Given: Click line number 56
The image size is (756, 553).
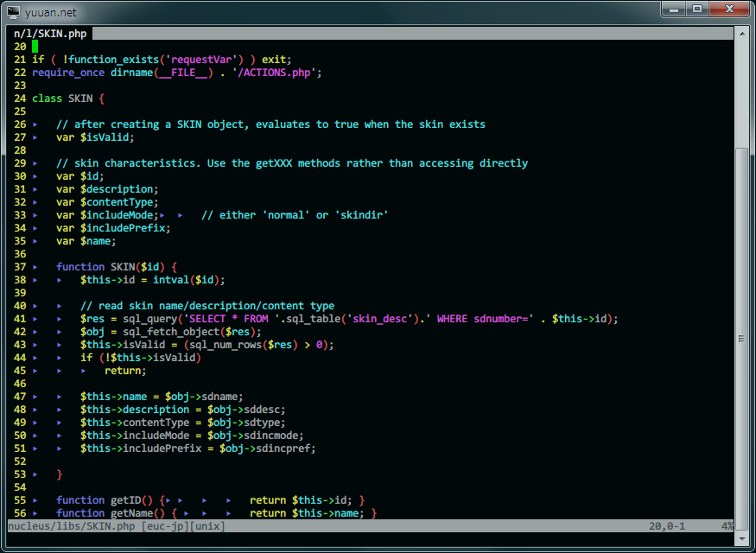Looking at the screenshot, I should [20, 514].
